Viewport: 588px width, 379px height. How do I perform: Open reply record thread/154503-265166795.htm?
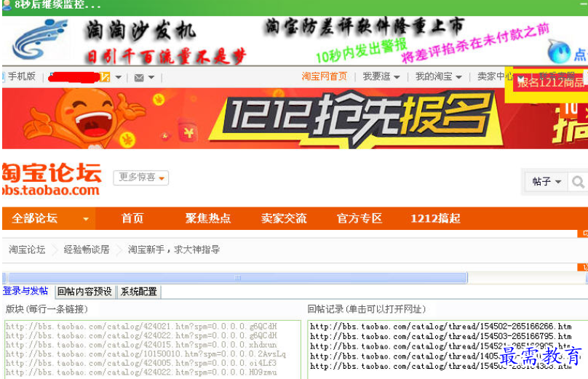[440, 336]
